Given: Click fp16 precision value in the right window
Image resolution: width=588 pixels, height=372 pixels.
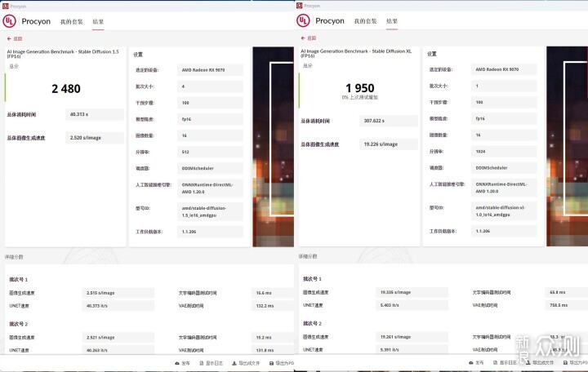Looking at the screenshot, I should tap(504, 118).
